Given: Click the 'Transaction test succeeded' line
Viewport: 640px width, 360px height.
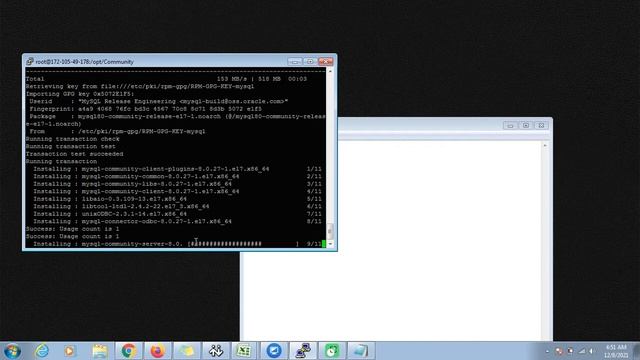Looking at the screenshot, I should click(x=74, y=154).
